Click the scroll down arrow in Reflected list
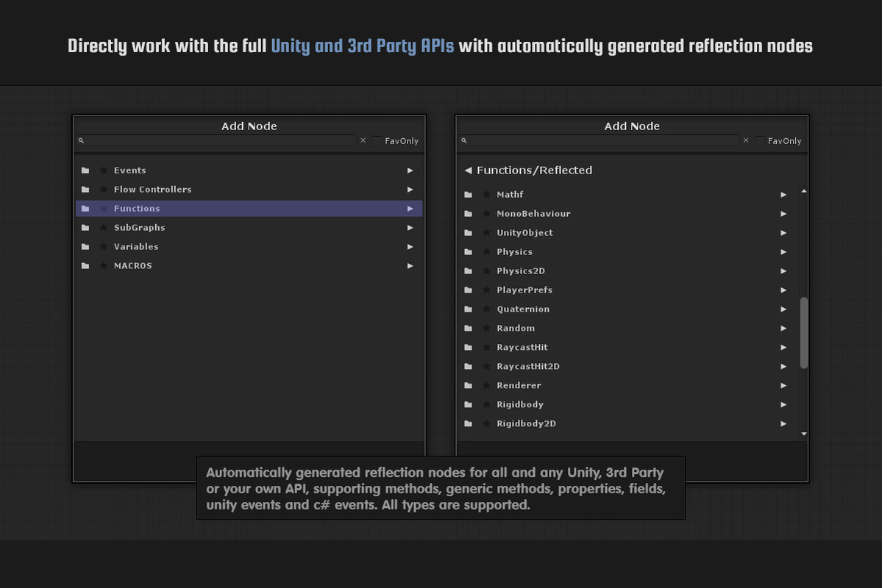The width and height of the screenshot is (882, 588). (x=804, y=434)
